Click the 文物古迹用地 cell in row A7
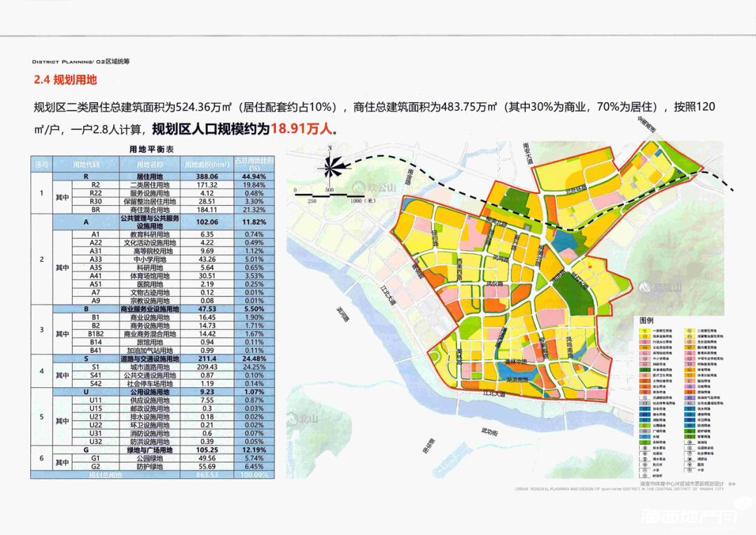 (150, 292)
